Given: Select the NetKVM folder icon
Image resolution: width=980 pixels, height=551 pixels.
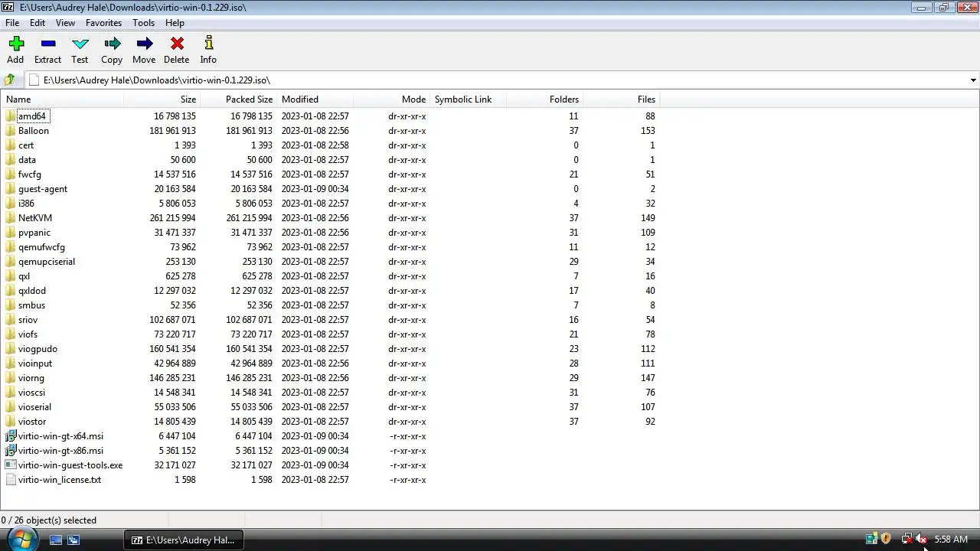Looking at the screenshot, I should pyautogui.click(x=10, y=218).
